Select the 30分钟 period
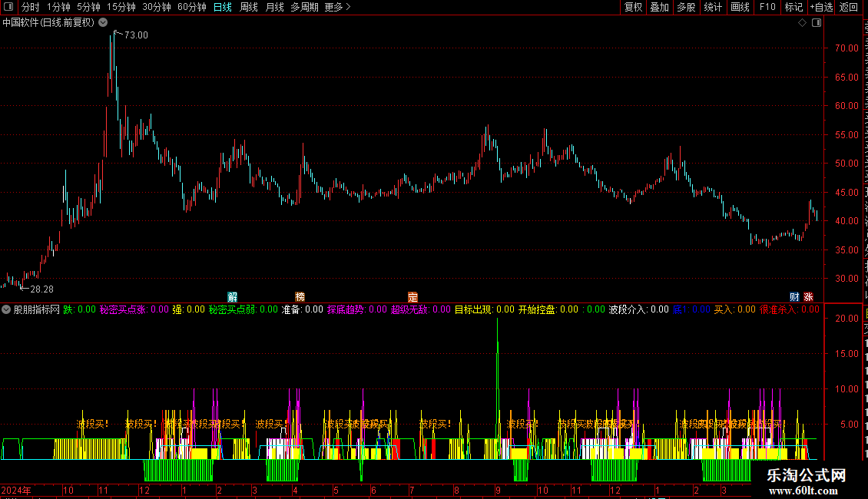Viewport: 868px width, 499px height. pos(157,7)
